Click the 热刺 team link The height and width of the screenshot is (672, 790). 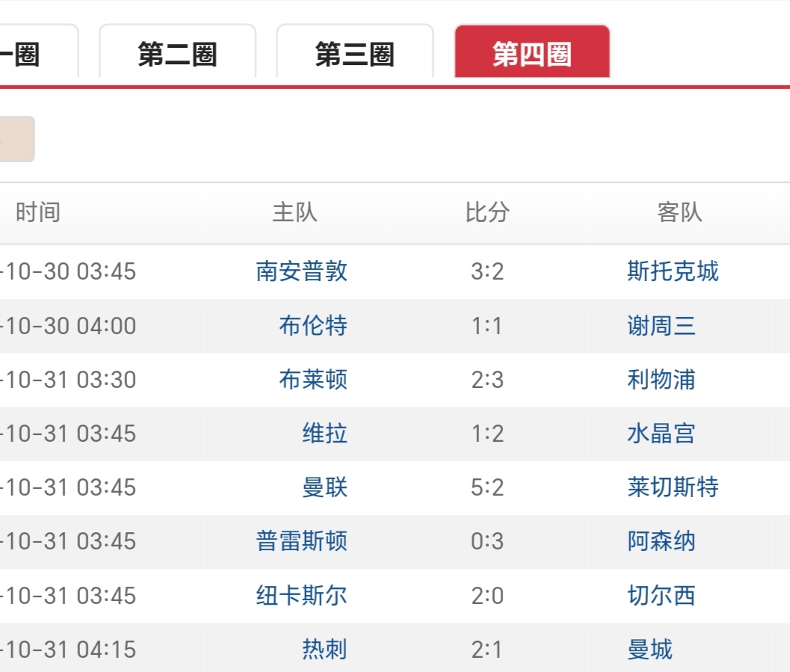click(x=324, y=650)
